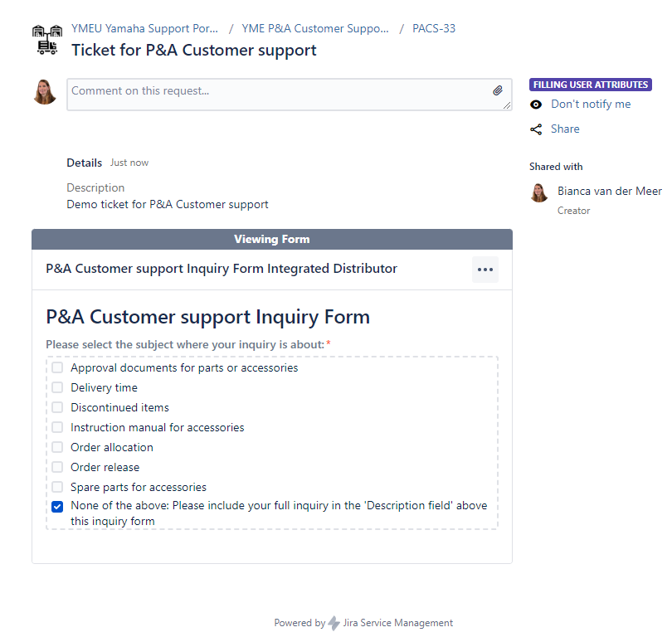Click the portal warehouse logo icon

(47, 40)
